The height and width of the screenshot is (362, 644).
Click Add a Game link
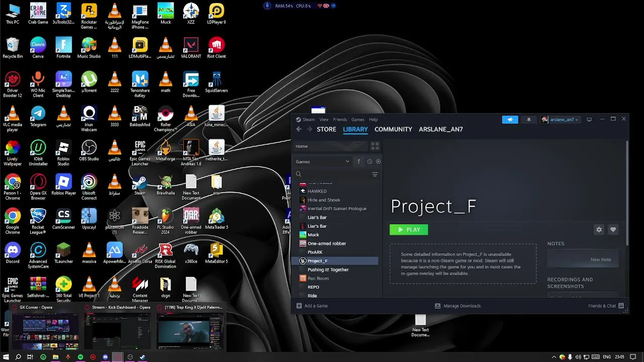click(312, 306)
